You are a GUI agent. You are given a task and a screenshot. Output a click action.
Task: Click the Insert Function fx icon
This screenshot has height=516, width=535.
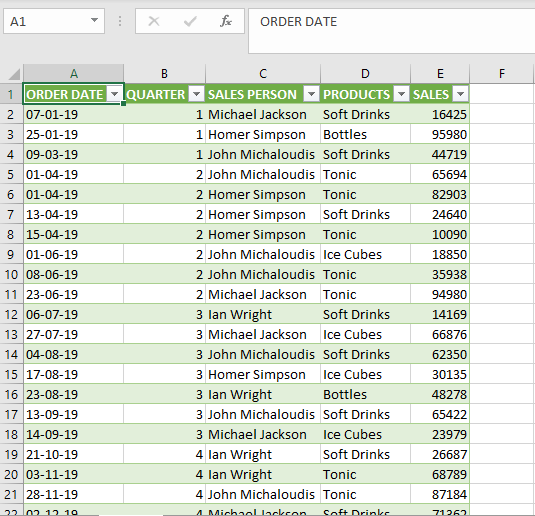(226, 22)
